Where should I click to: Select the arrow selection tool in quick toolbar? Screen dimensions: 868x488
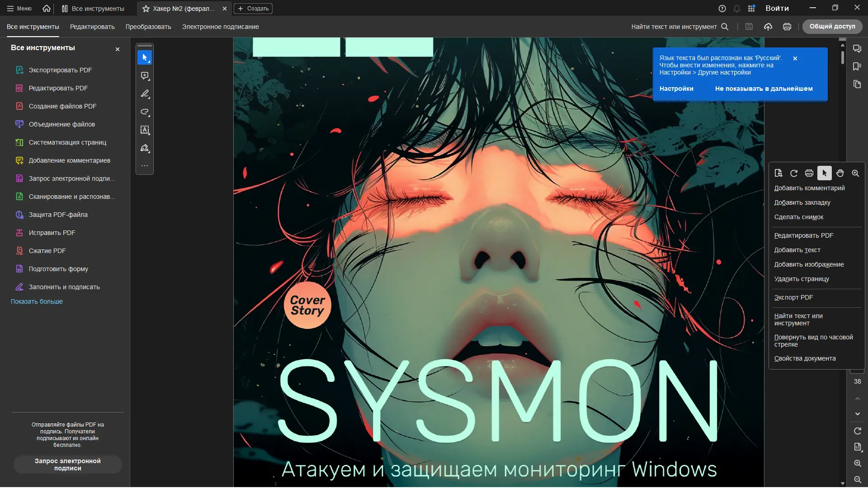[x=145, y=57]
